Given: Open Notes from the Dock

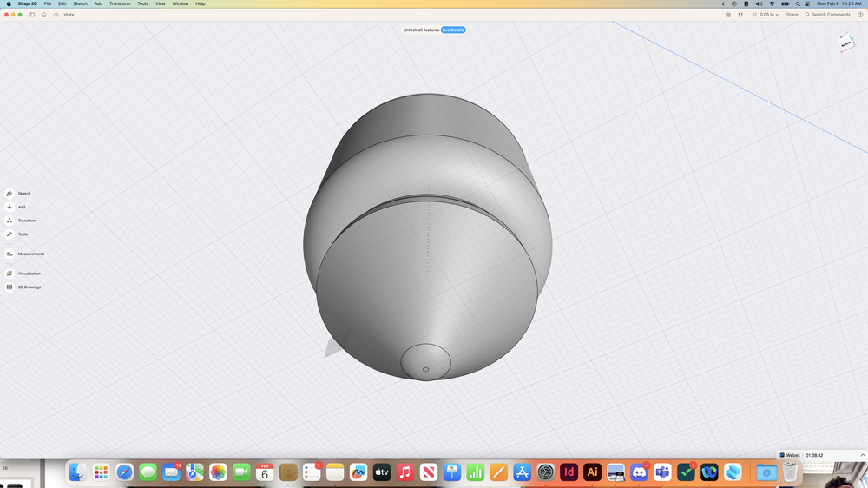Looking at the screenshot, I should click(335, 472).
